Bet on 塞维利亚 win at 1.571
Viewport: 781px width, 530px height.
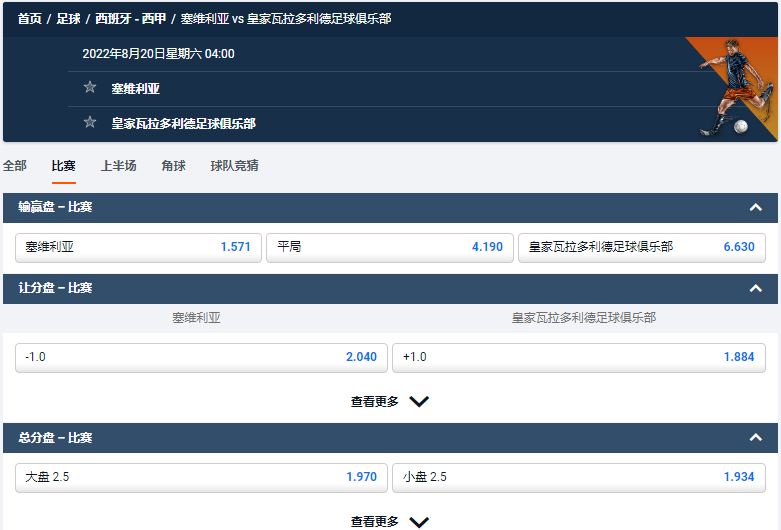click(138, 248)
